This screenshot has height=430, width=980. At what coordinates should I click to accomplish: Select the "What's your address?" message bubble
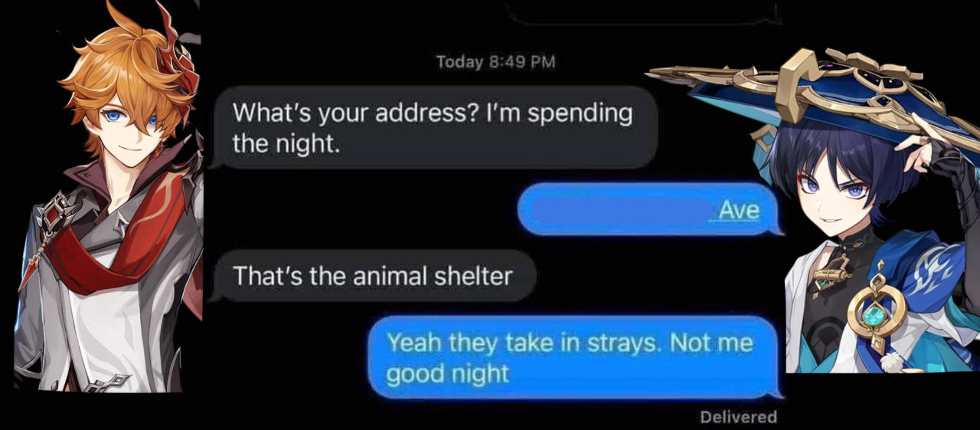(433, 127)
